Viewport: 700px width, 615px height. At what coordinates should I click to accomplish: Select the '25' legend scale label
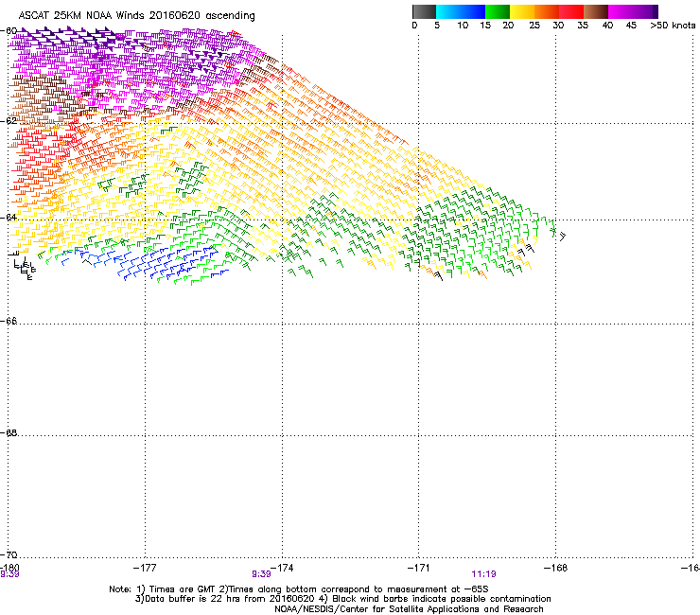pyautogui.click(x=534, y=26)
